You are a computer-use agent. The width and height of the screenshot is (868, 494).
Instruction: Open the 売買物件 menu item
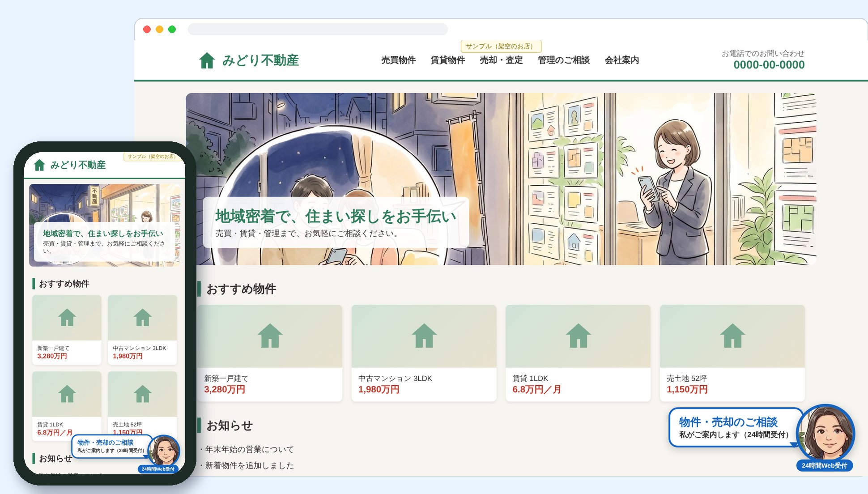(x=398, y=60)
